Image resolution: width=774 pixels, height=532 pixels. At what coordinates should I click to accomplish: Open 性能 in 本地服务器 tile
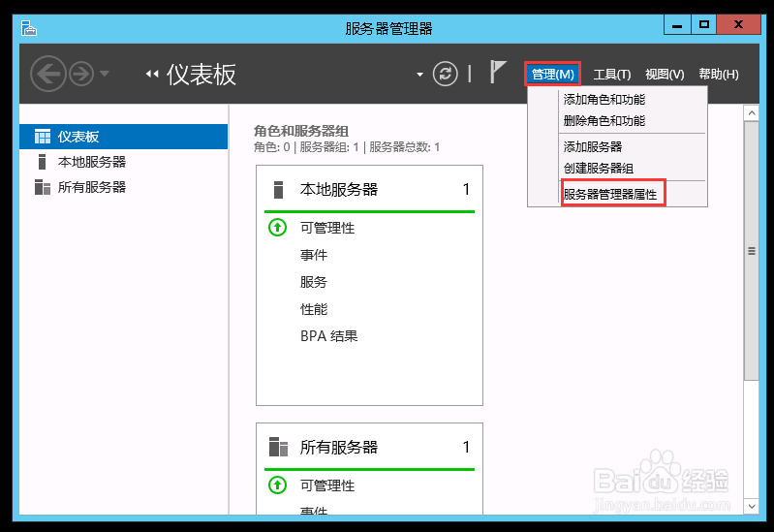pos(314,309)
